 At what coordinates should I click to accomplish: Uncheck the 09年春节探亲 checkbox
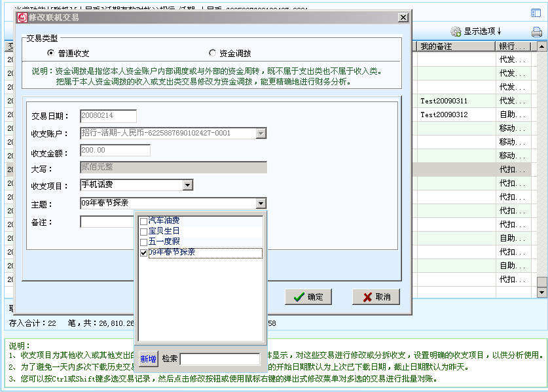pyautogui.click(x=144, y=253)
